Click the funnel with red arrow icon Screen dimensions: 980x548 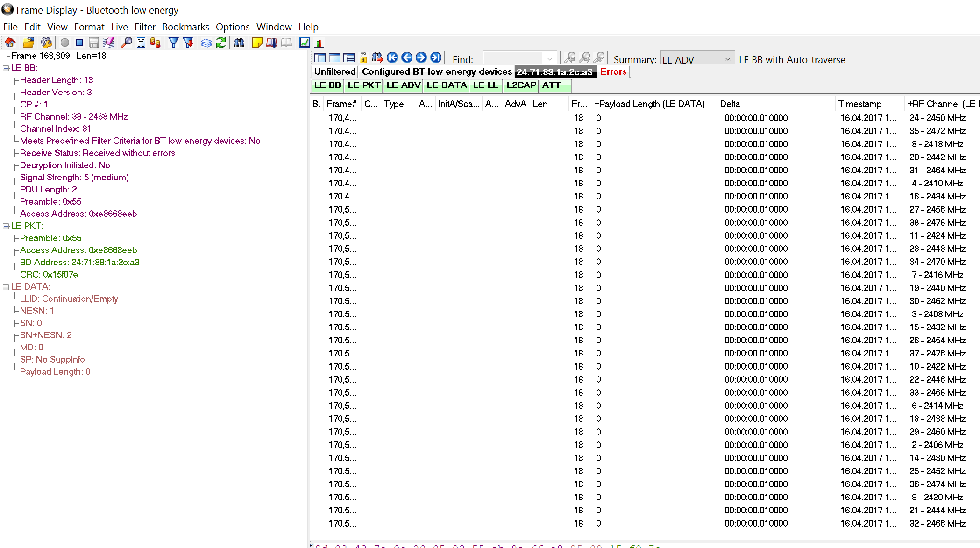point(188,43)
